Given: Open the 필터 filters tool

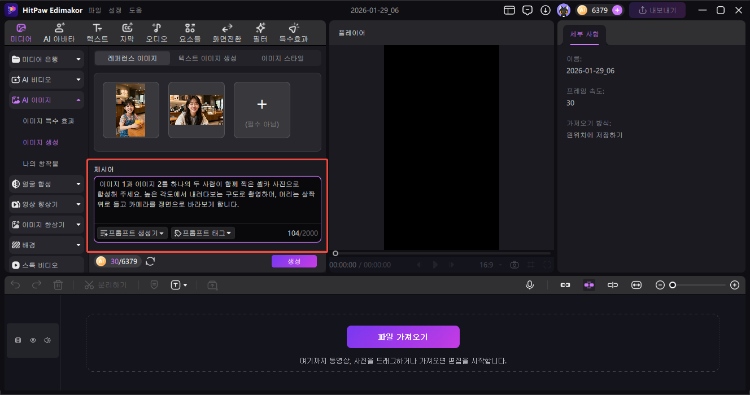Looking at the screenshot, I should (260, 33).
